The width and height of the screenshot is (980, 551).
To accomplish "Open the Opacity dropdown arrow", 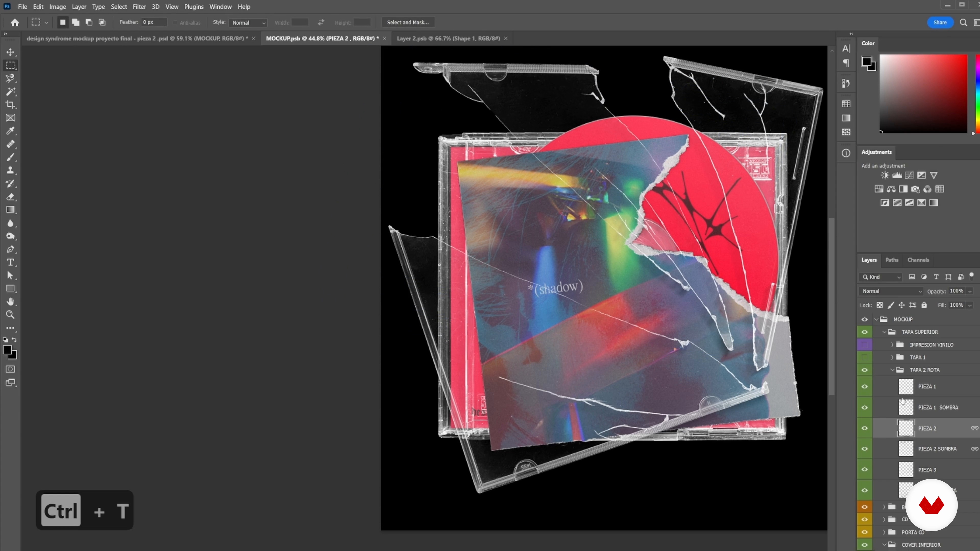I will coord(970,291).
